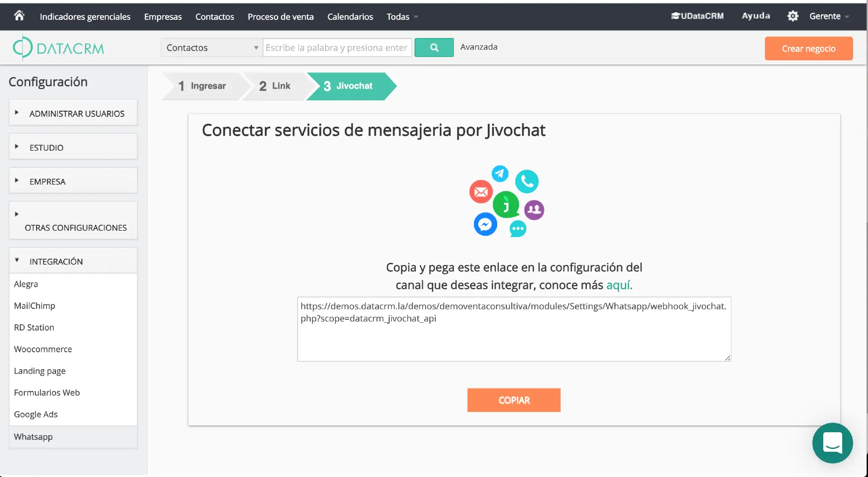The image size is (868, 477).
Task: Select step 3 Jivochat
Action: [351, 86]
